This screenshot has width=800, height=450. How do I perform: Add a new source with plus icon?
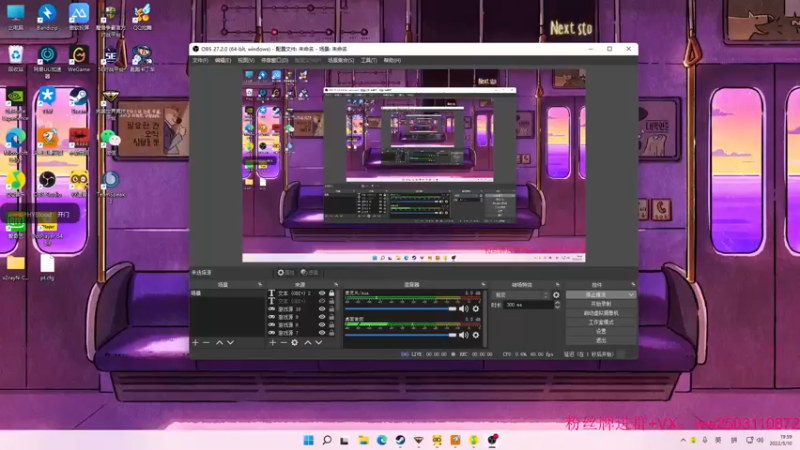click(x=272, y=342)
